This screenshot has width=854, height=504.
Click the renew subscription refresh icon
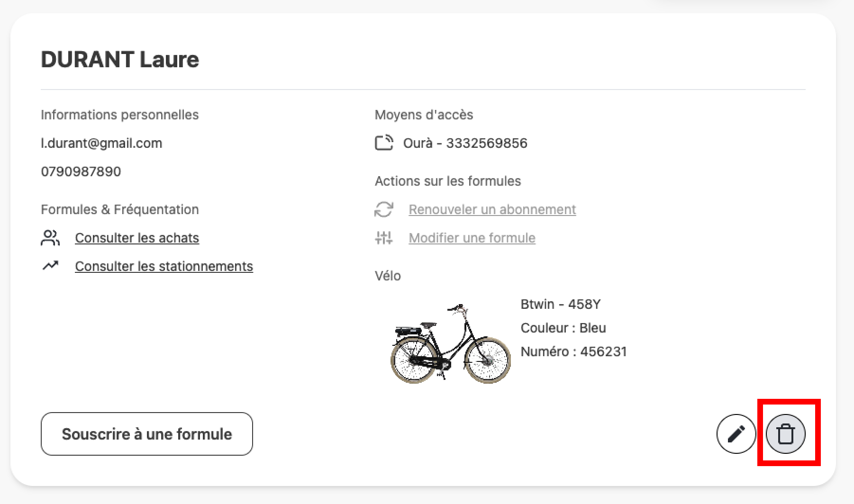tap(384, 209)
